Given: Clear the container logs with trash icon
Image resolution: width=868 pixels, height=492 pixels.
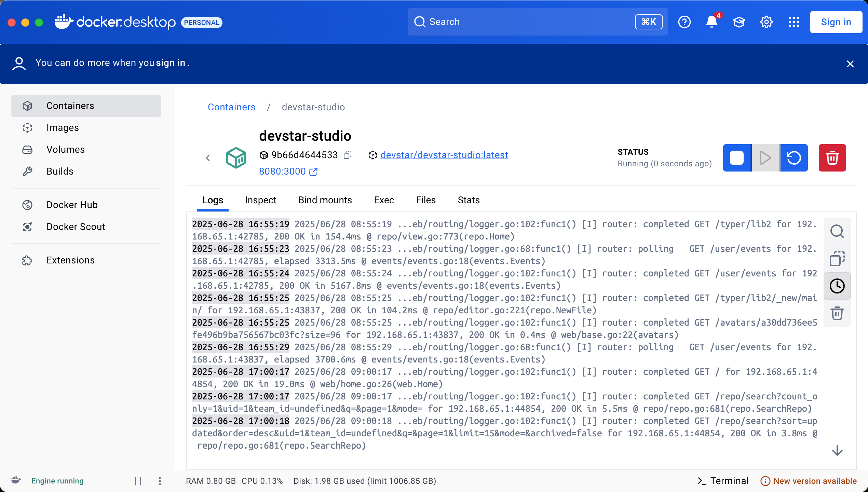Looking at the screenshot, I should click(837, 313).
